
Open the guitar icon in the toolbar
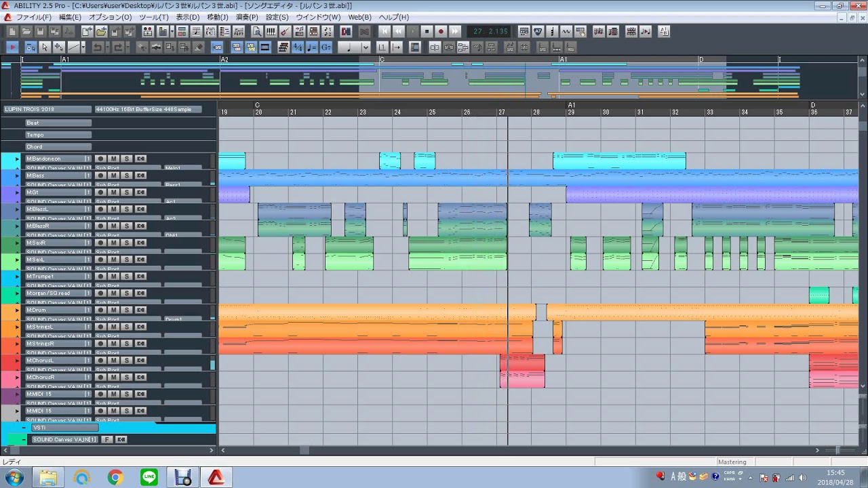click(x=285, y=31)
